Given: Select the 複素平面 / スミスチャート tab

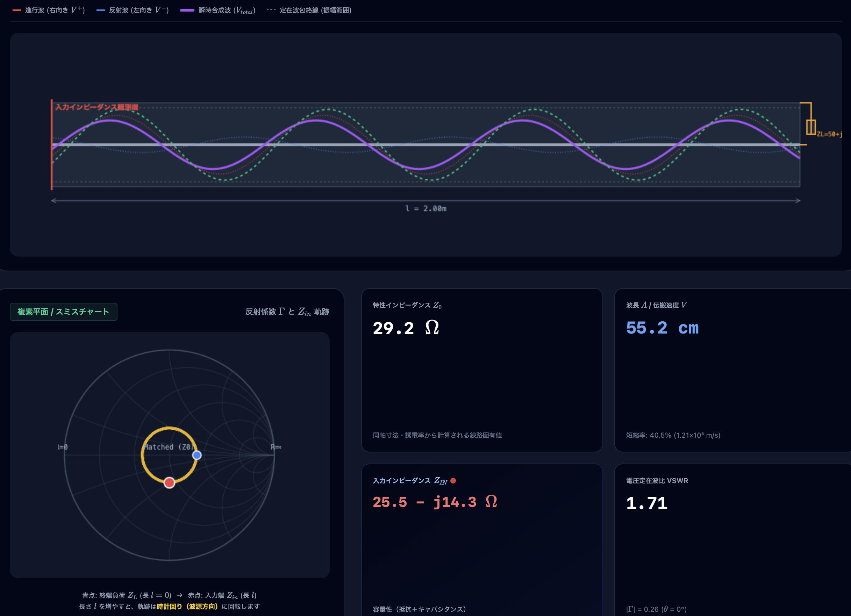Looking at the screenshot, I should pos(63,312).
